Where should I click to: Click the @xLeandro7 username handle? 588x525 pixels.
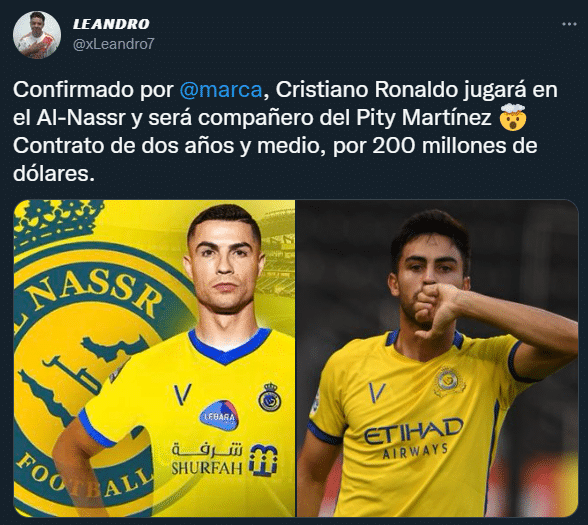coord(114,44)
